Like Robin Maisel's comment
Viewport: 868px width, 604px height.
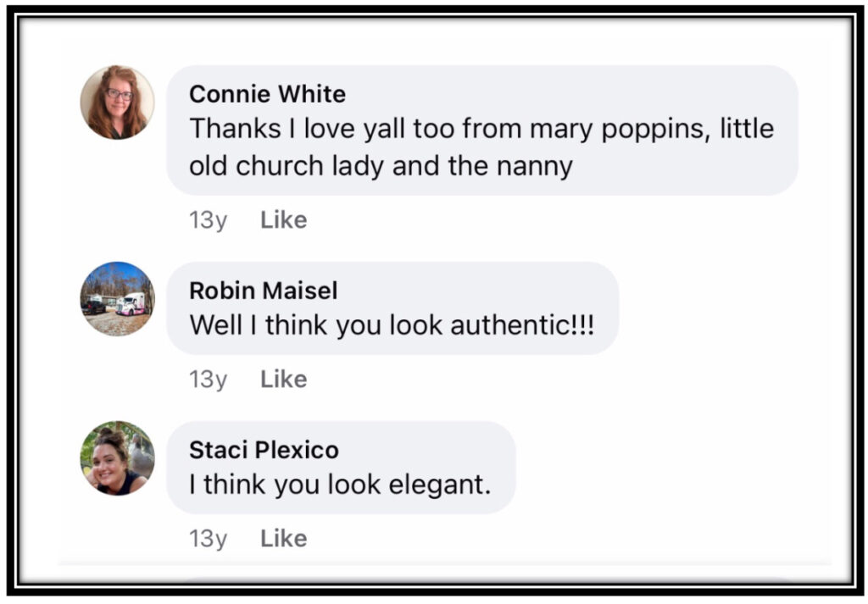pos(283,380)
